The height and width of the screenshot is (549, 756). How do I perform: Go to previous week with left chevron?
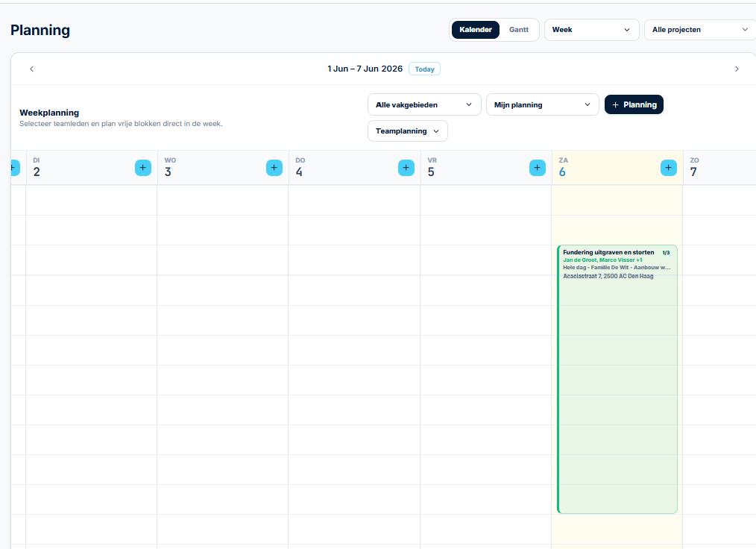[32, 69]
